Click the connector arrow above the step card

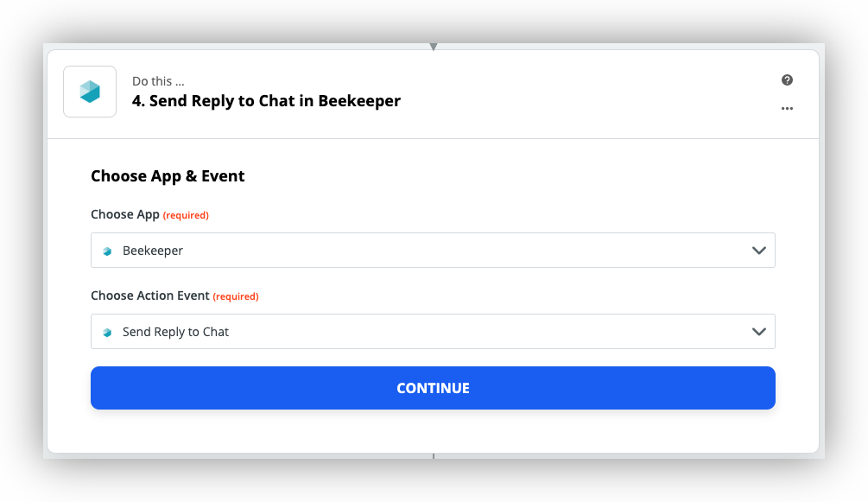click(434, 47)
